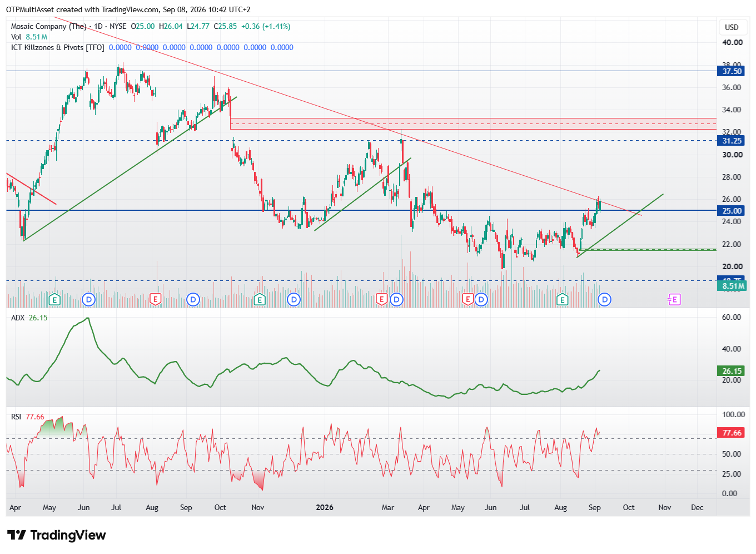Open the green earnings E marker near November 2025
The width and height of the screenshot is (756, 554).
259,300
